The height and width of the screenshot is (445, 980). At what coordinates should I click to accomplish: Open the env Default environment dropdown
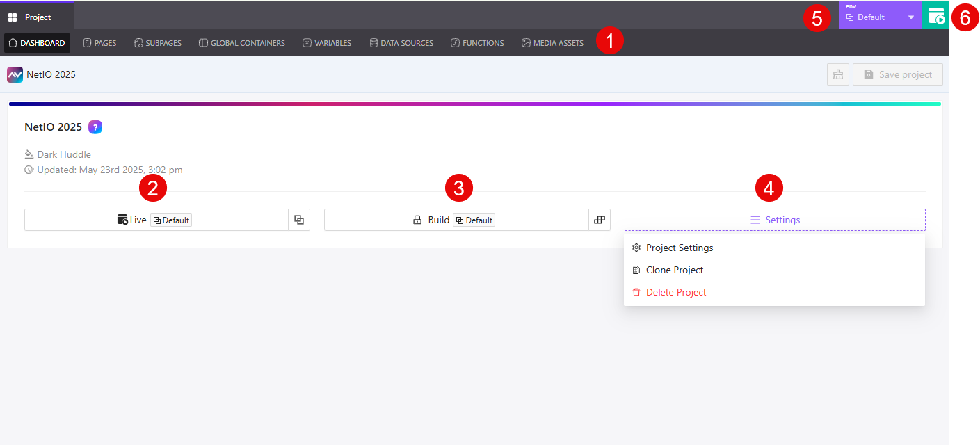[880, 15]
